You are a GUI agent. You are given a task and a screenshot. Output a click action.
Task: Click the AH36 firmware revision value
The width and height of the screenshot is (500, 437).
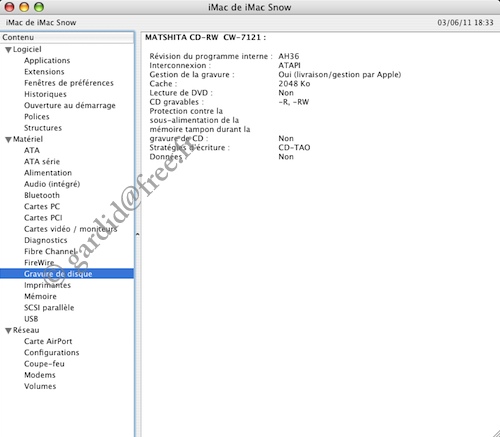tap(289, 56)
